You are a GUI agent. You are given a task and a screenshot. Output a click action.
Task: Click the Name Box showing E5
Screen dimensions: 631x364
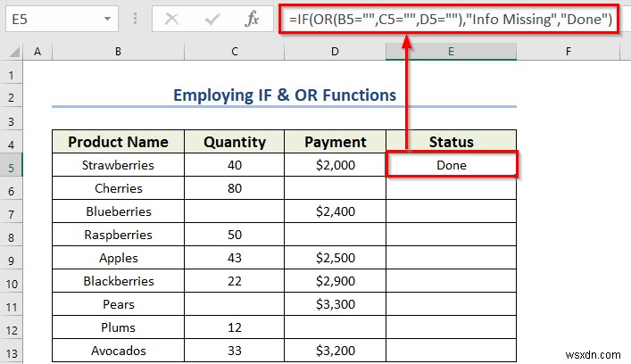click(x=49, y=18)
